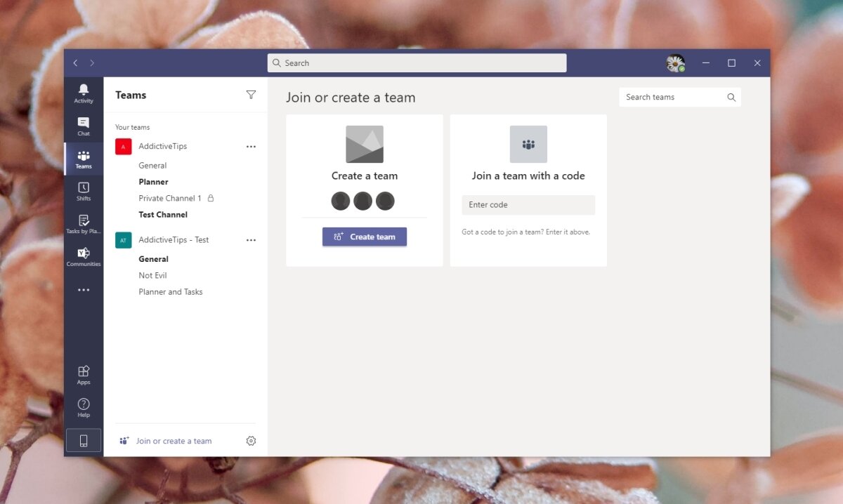
Task: Click the profile avatar picture
Action: point(675,63)
